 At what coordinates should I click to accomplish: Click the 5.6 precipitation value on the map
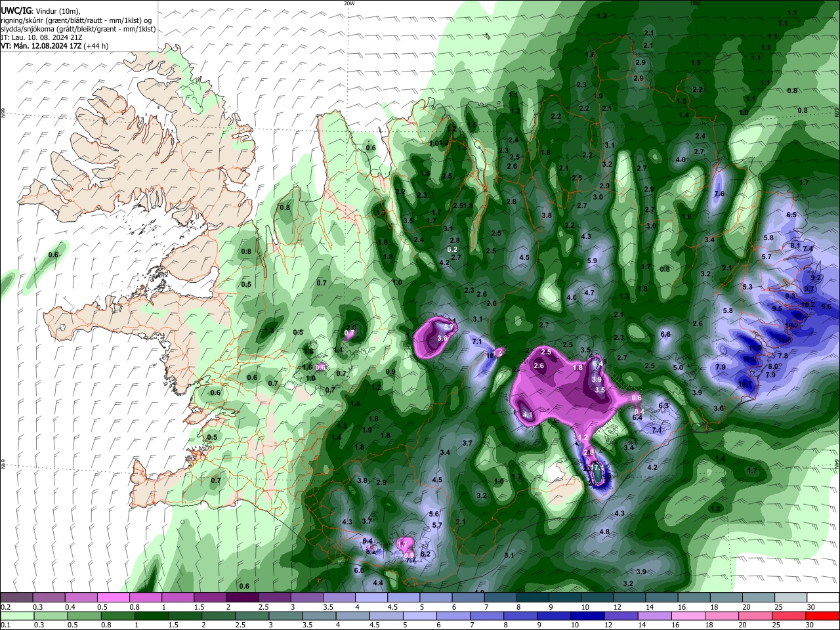(433, 514)
